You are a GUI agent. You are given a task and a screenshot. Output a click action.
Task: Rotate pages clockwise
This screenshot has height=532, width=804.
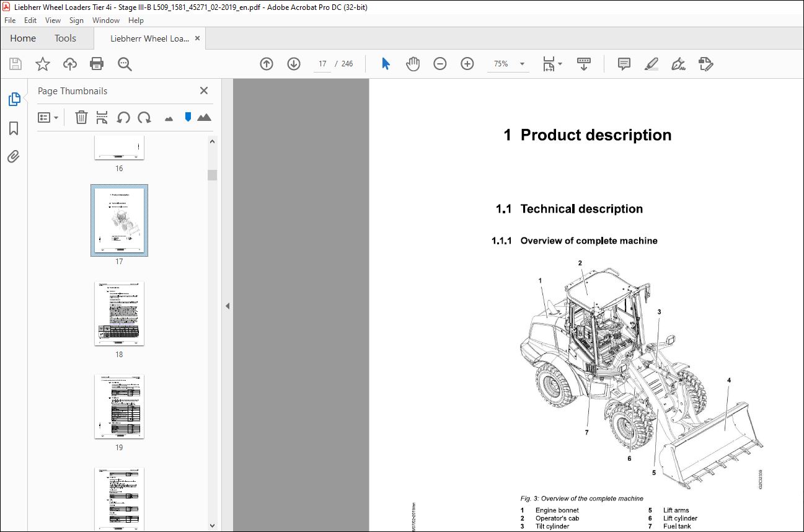click(144, 117)
